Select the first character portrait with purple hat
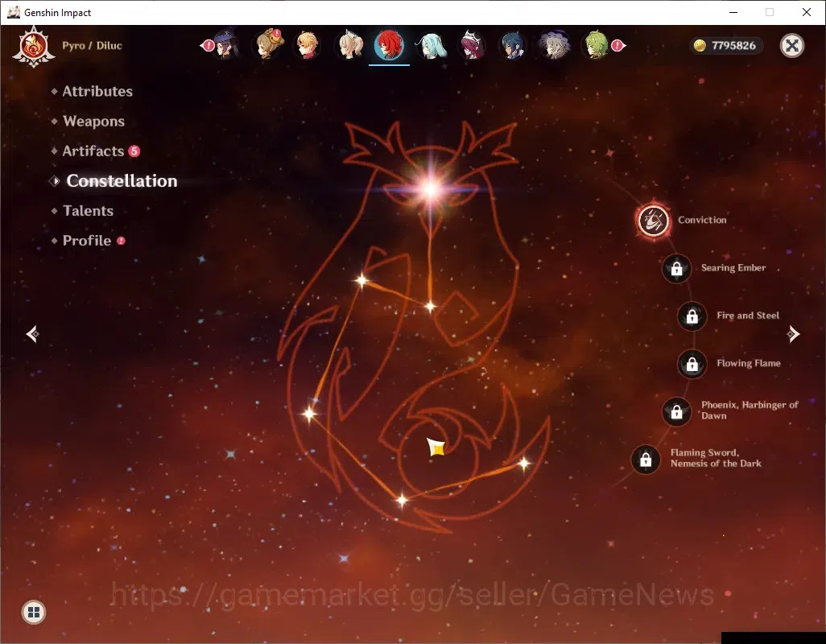826x644 pixels. [225, 45]
